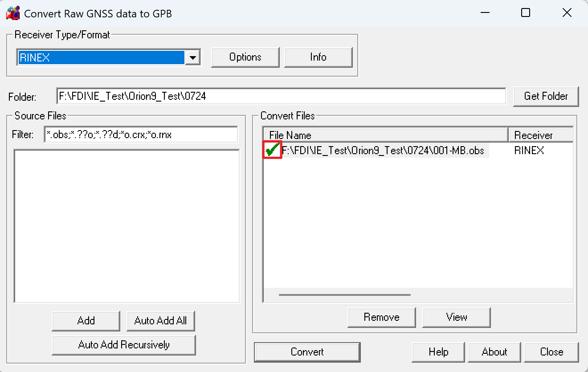Click Auto Add Recursively
Screen dimensions: 588x372
coord(124,345)
